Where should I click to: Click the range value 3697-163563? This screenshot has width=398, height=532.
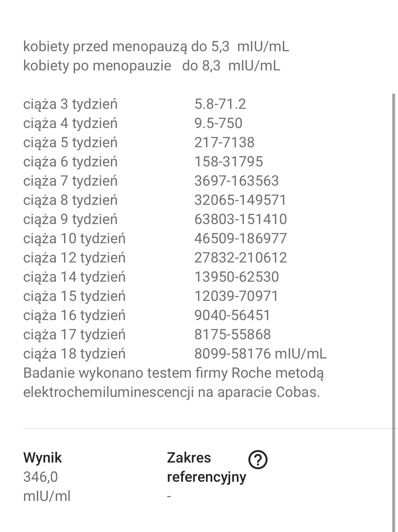tap(236, 181)
